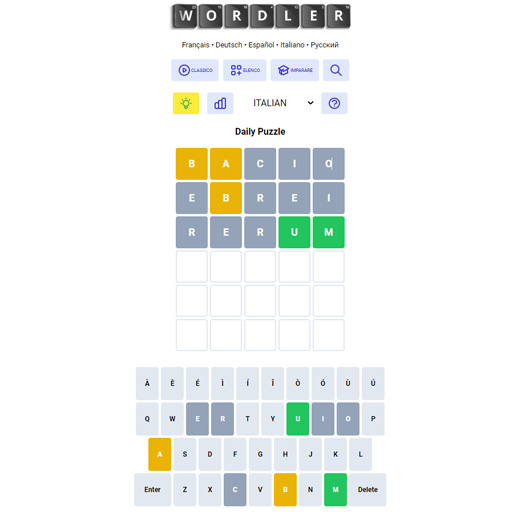Click the Wordler logo

pyautogui.click(x=260, y=16)
